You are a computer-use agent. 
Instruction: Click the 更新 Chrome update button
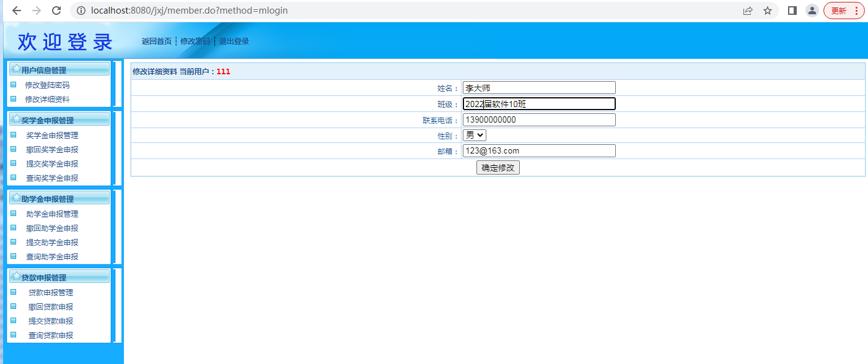click(x=843, y=11)
